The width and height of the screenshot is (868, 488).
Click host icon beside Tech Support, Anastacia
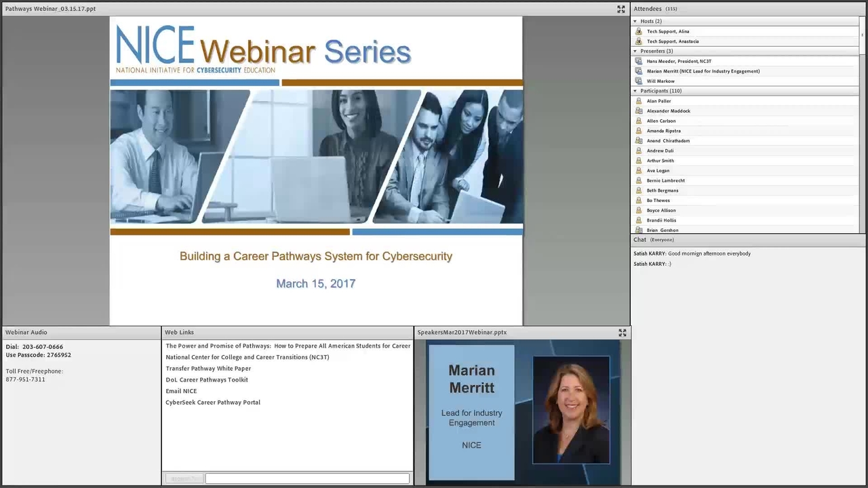(638, 41)
